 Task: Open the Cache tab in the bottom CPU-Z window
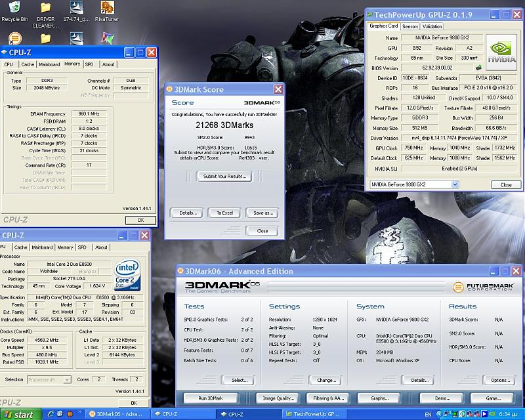pyautogui.click(x=20, y=247)
